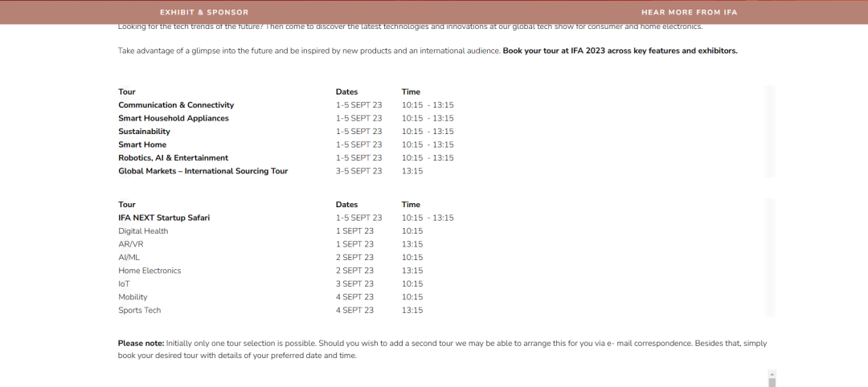Screen dimensions: 868x387
Task: Click the Dates header in first table
Action: tap(347, 92)
